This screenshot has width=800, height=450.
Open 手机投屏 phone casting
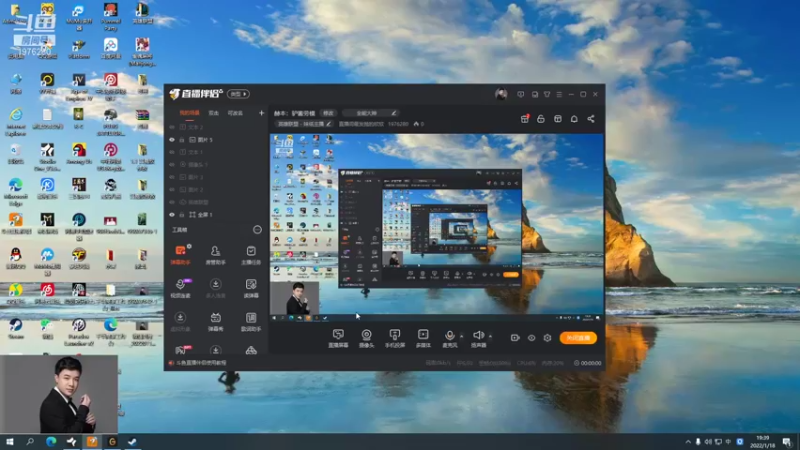point(395,338)
